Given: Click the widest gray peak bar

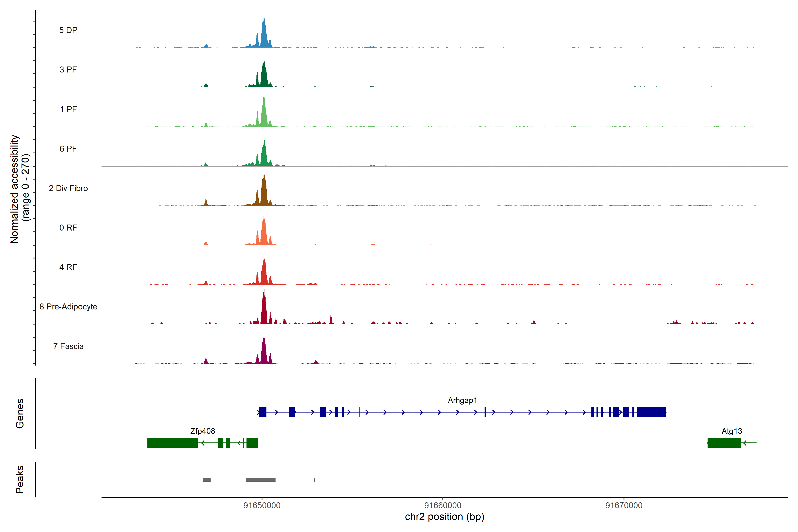Looking at the screenshot, I should 261,480.
